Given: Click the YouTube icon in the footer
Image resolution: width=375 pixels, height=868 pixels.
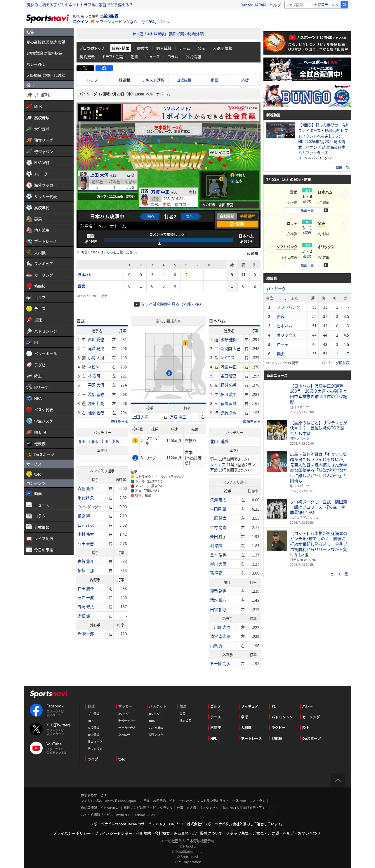Looking at the screenshot, I should (x=37, y=748).
